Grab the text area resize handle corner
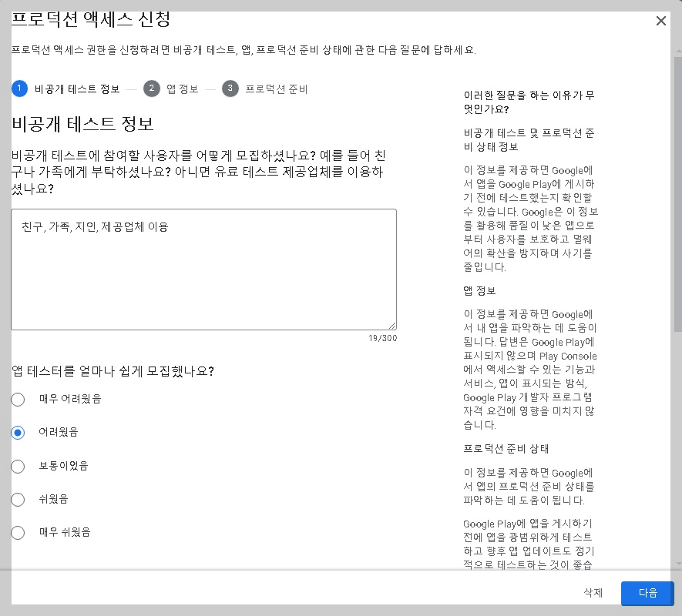Screen dimensions: 682x616 pos(392,326)
